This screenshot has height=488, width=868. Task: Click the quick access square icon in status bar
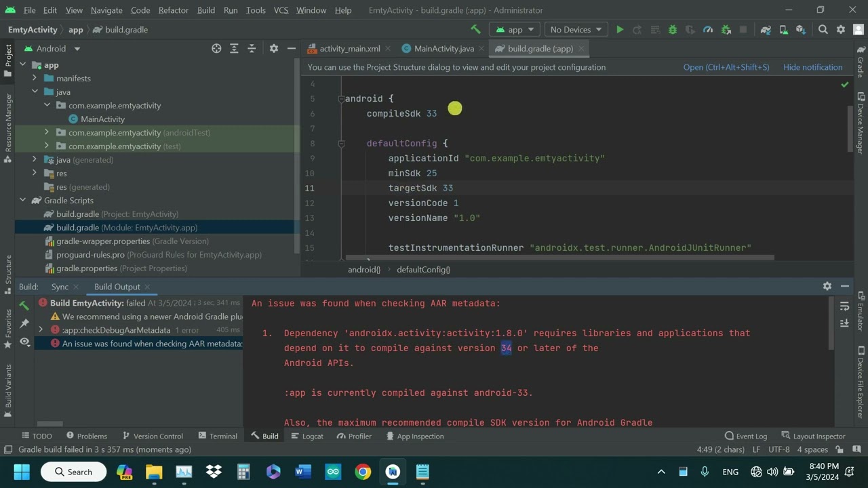7,449
